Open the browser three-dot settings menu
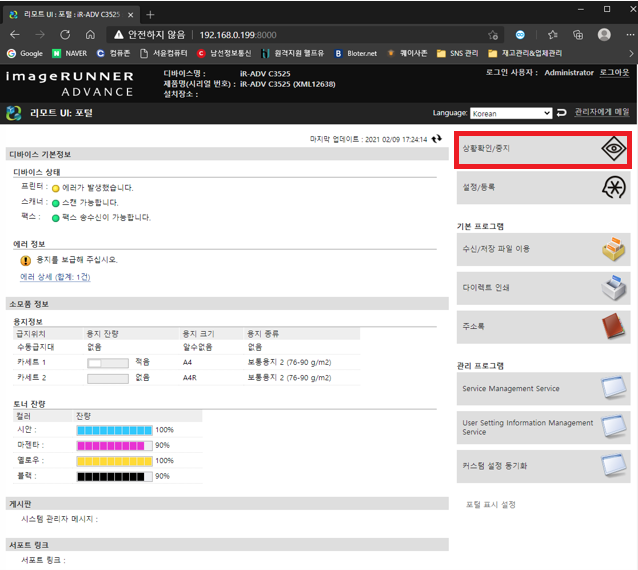 630,35
